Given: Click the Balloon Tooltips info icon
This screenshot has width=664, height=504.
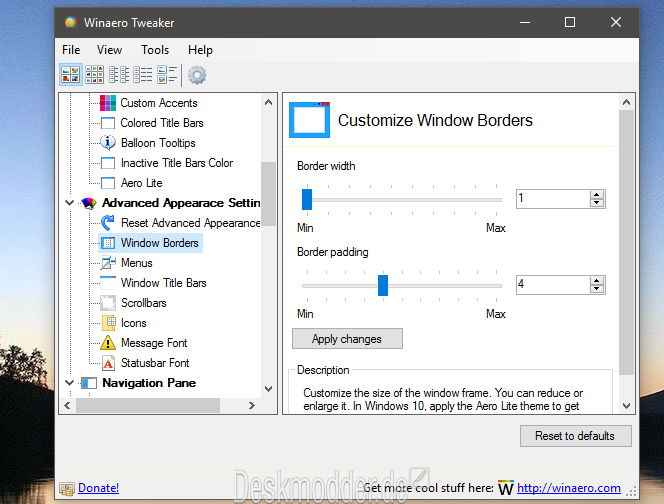Looking at the screenshot, I should (108, 143).
